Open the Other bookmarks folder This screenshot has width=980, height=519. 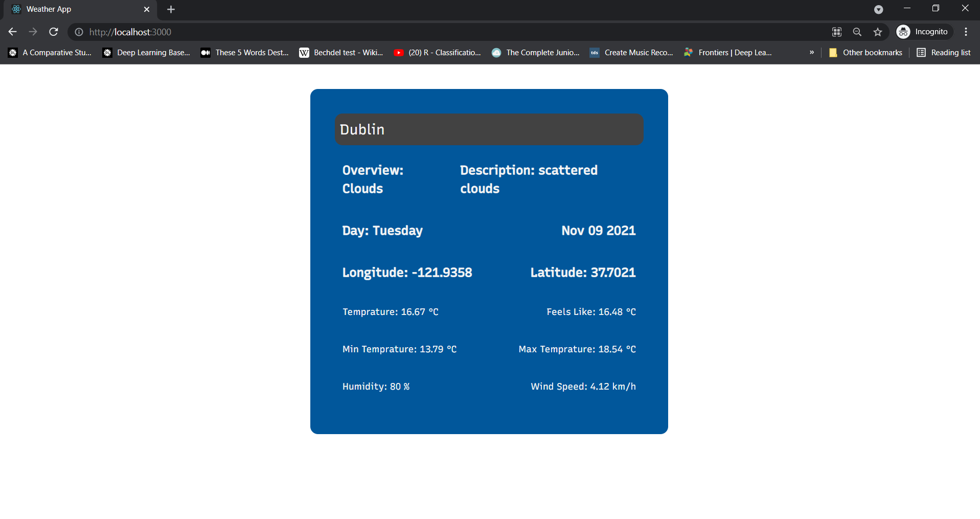coord(865,53)
